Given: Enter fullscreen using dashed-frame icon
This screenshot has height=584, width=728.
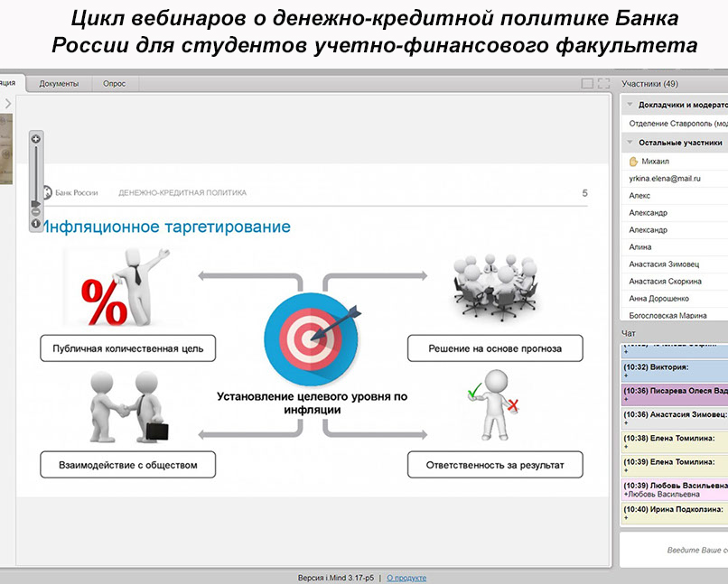Looking at the screenshot, I should point(604,84).
